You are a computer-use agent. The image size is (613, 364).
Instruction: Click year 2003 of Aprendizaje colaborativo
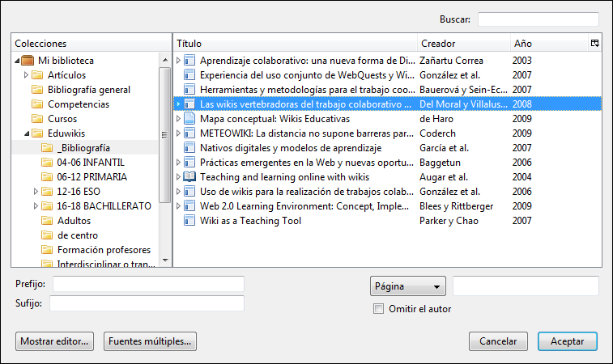[x=522, y=61]
